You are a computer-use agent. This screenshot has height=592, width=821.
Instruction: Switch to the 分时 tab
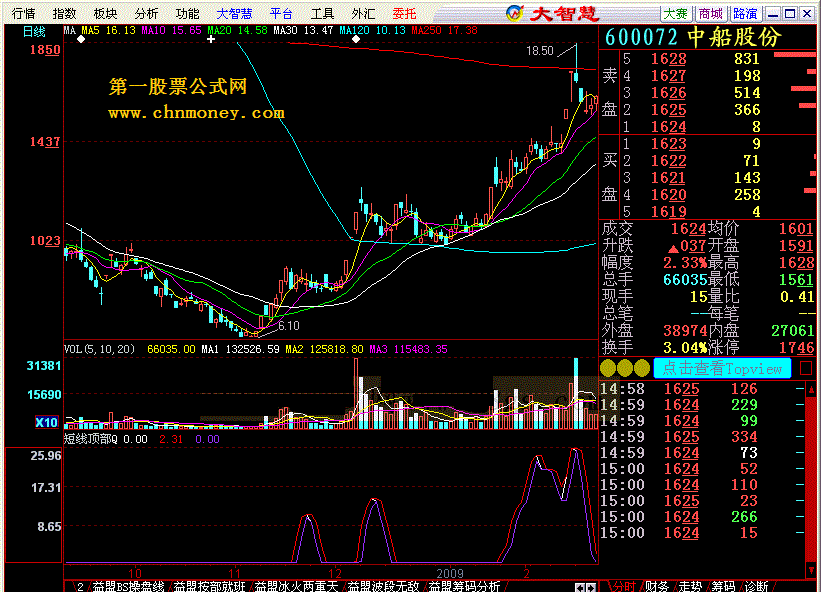pyautogui.click(x=623, y=586)
